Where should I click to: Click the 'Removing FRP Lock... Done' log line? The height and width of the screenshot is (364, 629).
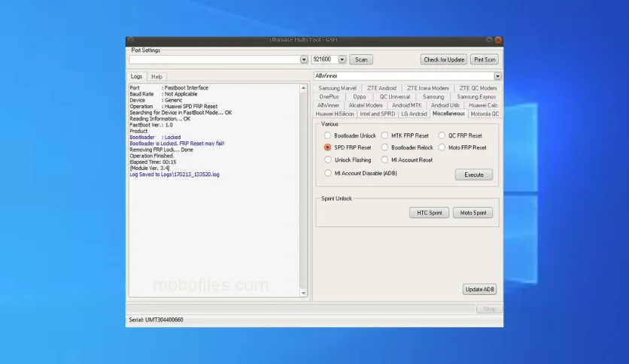pos(161,150)
